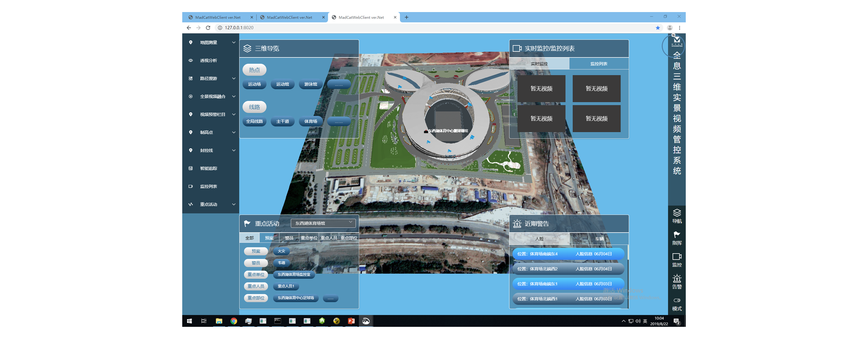Viewport: 868px width, 338px height.
Task: Click the top-left 暂无视频 video tile
Action: point(541,88)
